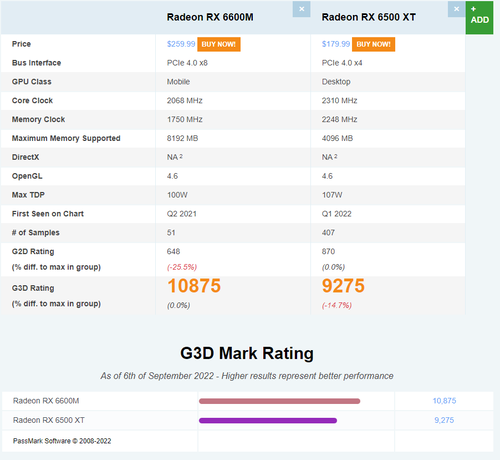Select Radeon RX 6500 XT column header
The image size is (500, 460).
tap(369, 17)
